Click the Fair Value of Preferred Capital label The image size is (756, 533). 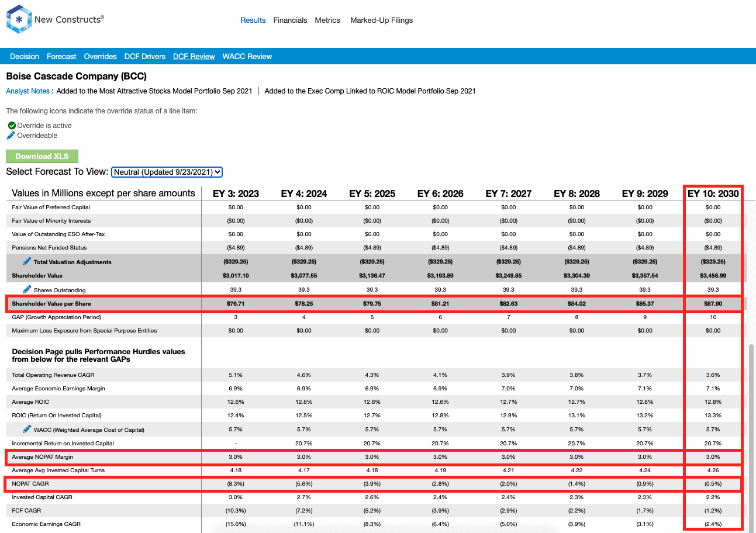pyautogui.click(x=51, y=207)
